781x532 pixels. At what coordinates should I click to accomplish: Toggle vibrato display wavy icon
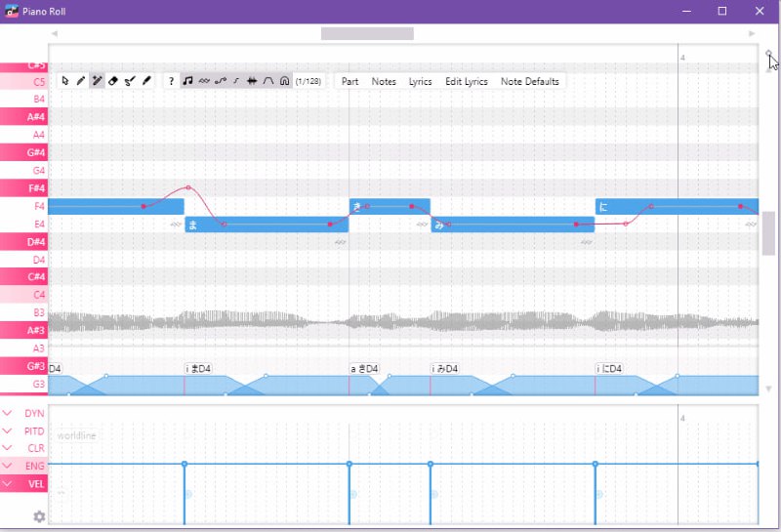point(204,82)
